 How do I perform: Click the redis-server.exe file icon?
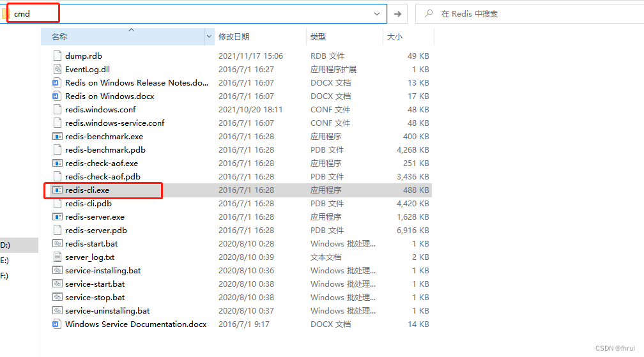(57, 217)
